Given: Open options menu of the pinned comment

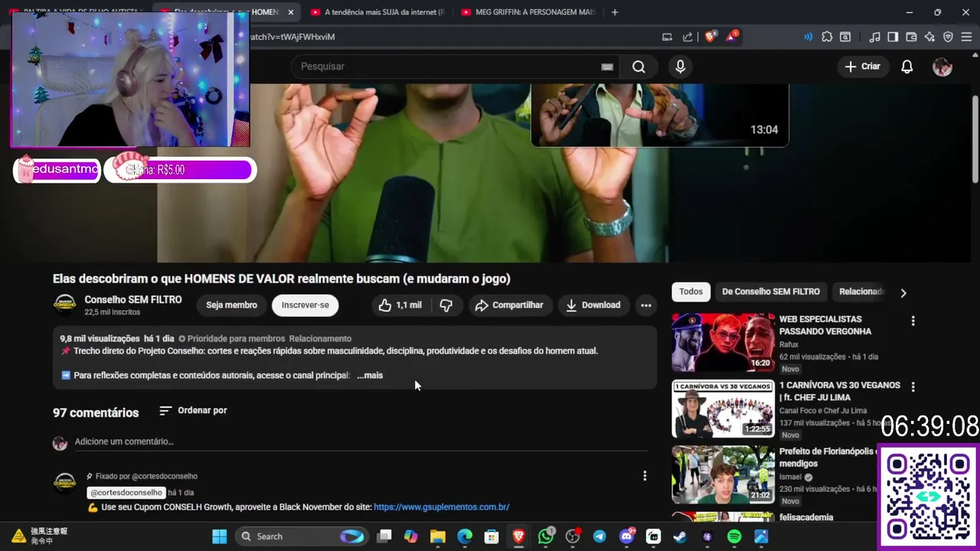Looking at the screenshot, I should point(645,476).
